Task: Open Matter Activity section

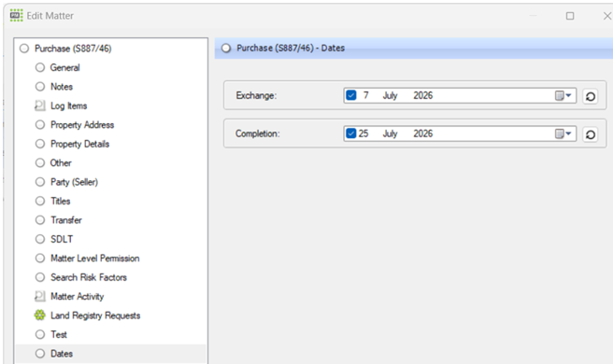Action: tap(77, 296)
